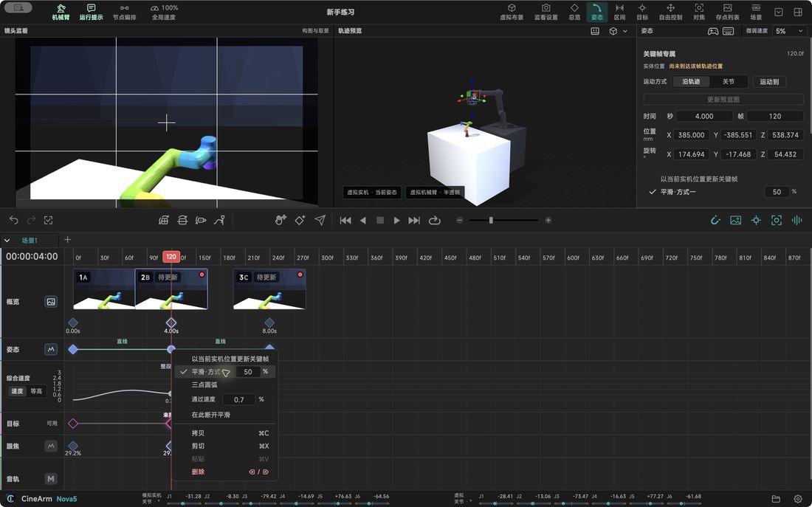Switch speed graph to 等高 mode
The height and width of the screenshot is (507, 812).
coord(36,391)
